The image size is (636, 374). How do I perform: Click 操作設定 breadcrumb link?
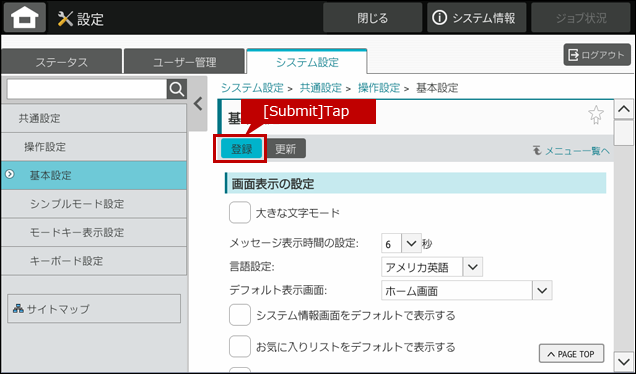point(378,88)
